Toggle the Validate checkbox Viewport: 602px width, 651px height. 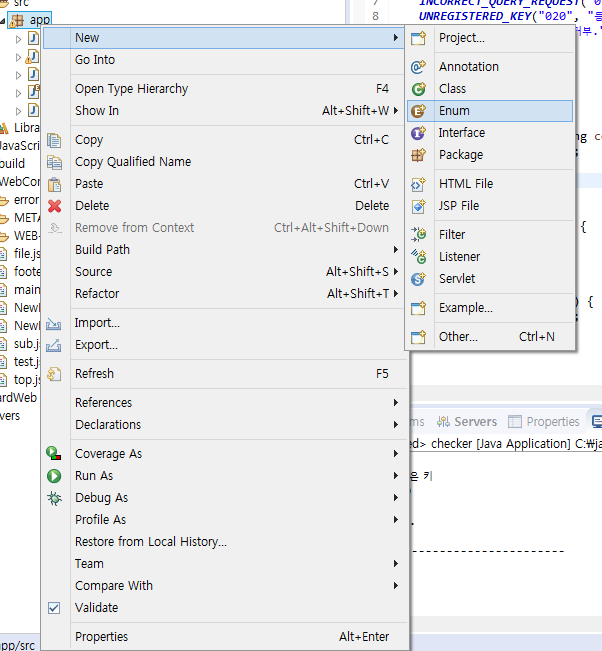54,608
